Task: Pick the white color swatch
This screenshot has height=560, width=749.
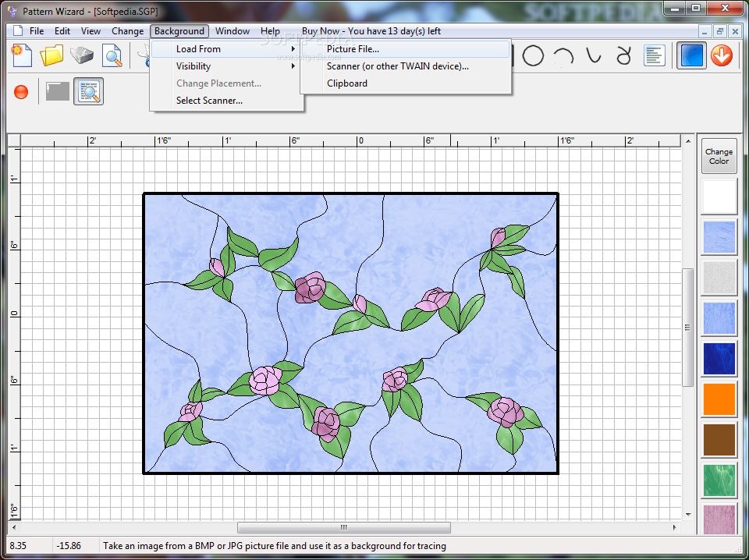Action: [719, 197]
